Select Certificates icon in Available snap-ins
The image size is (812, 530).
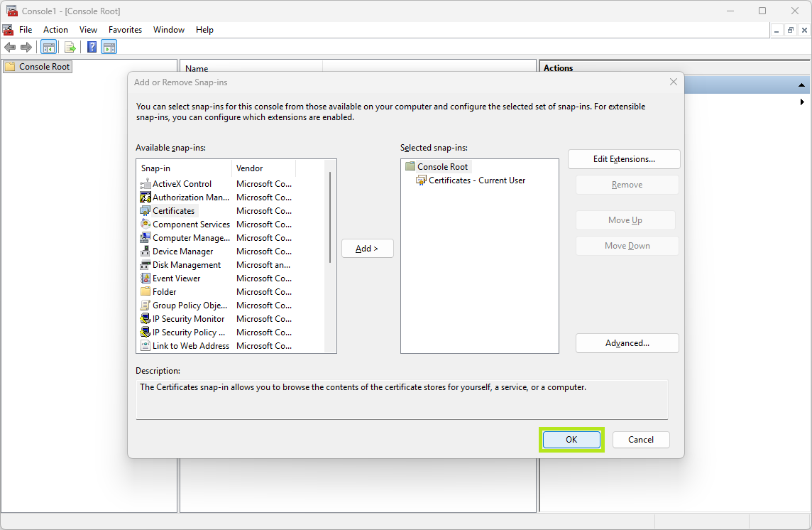point(146,210)
